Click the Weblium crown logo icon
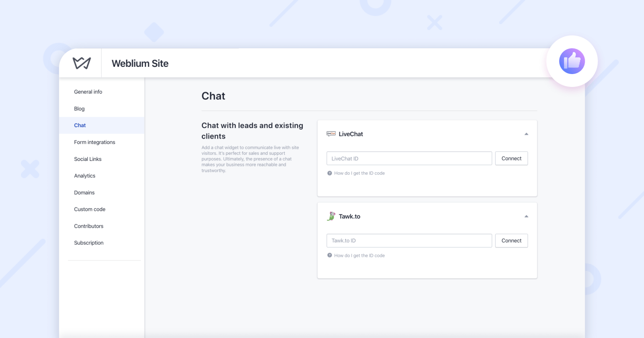 coord(82,63)
